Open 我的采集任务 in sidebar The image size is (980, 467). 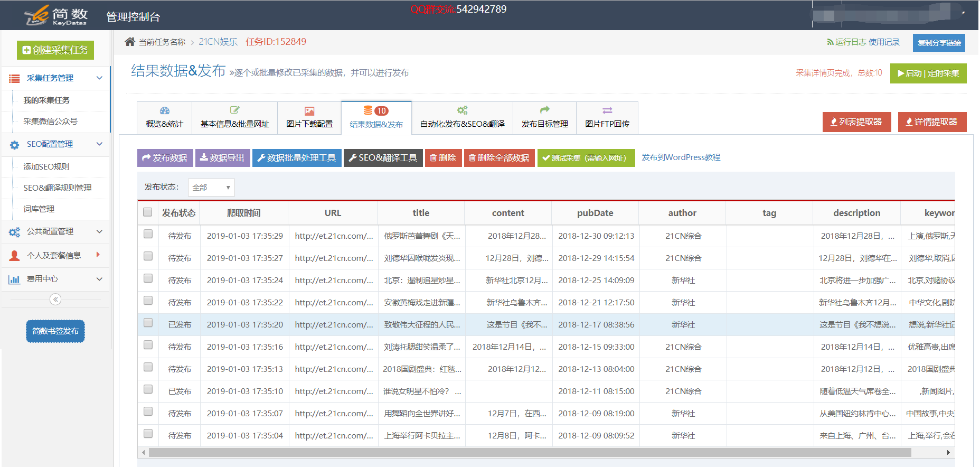46,100
